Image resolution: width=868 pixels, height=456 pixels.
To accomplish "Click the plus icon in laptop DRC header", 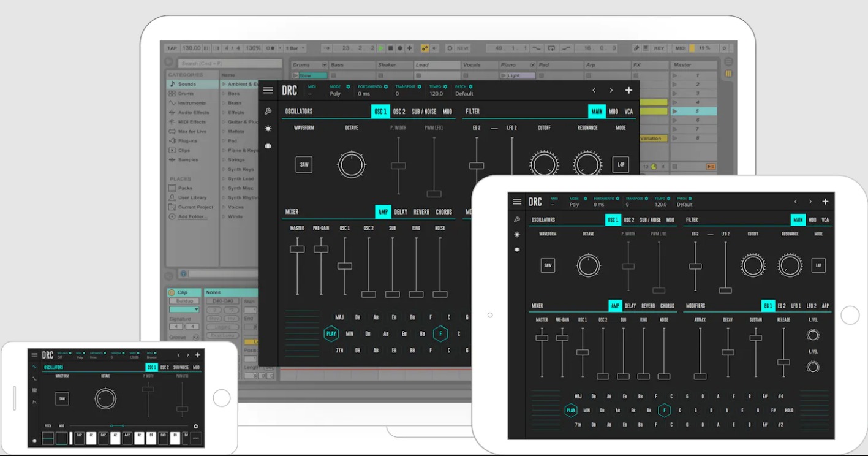I will coord(628,90).
